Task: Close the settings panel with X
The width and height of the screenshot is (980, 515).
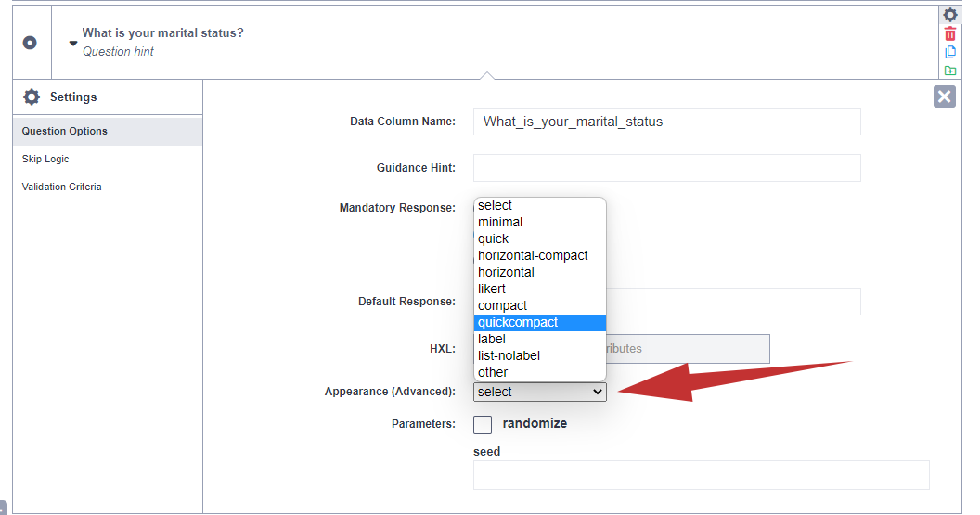Action: 944,97
